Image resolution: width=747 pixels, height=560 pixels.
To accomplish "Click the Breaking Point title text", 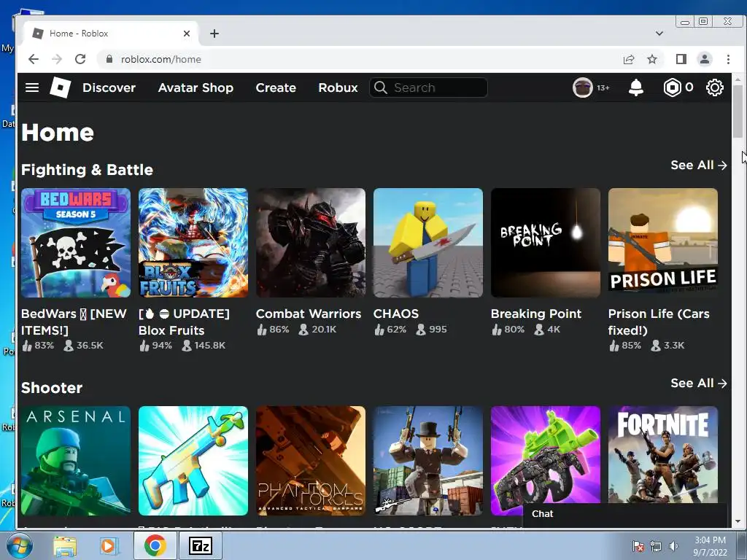I will point(536,314).
